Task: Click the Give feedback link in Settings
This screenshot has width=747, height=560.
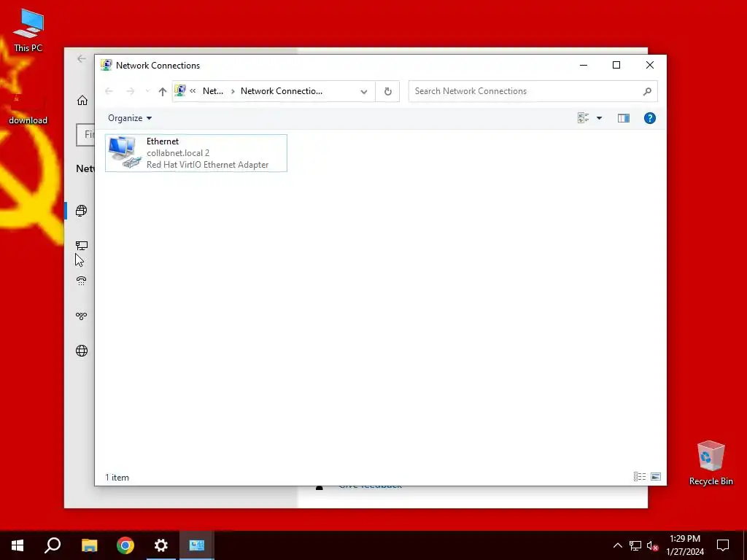Action: [x=370, y=486]
